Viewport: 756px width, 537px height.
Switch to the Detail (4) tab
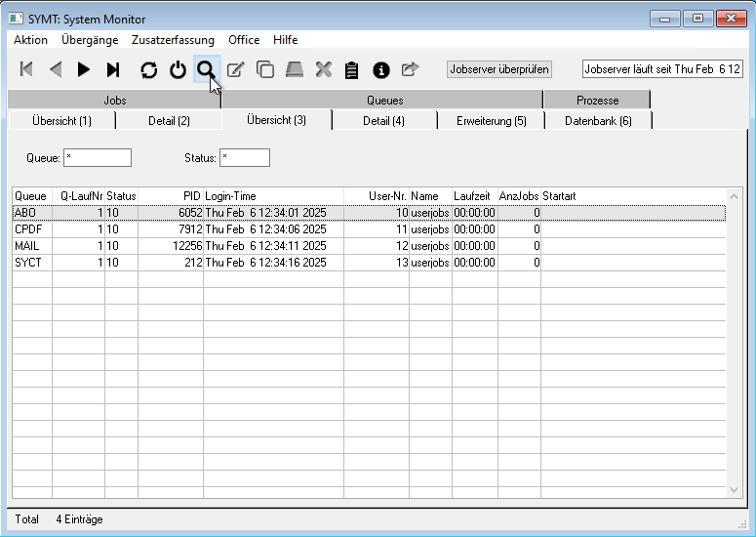click(x=383, y=120)
